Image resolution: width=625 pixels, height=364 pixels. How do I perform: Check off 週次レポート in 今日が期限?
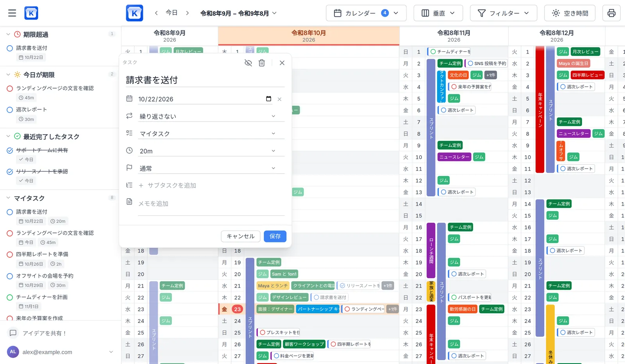[10, 110]
